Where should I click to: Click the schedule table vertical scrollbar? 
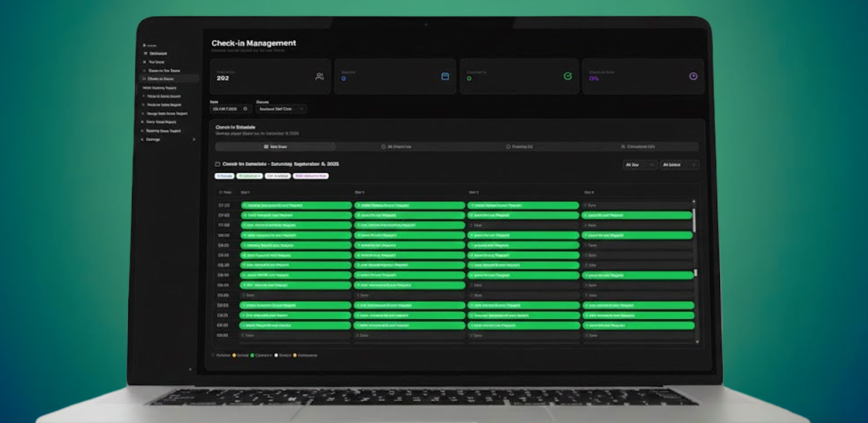pos(694,220)
